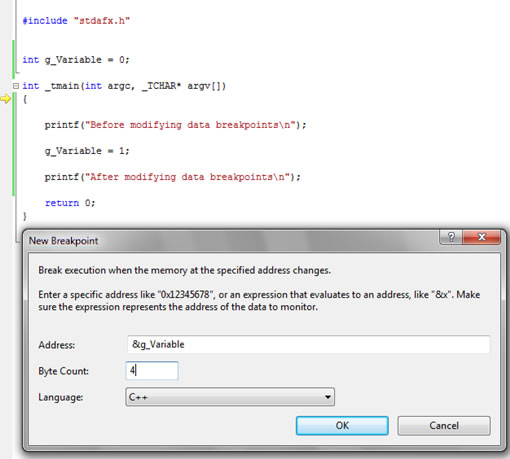Click the yellow current-statement arrow
Image resolution: width=510 pixels, height=459 pixels.
[6, 99]
